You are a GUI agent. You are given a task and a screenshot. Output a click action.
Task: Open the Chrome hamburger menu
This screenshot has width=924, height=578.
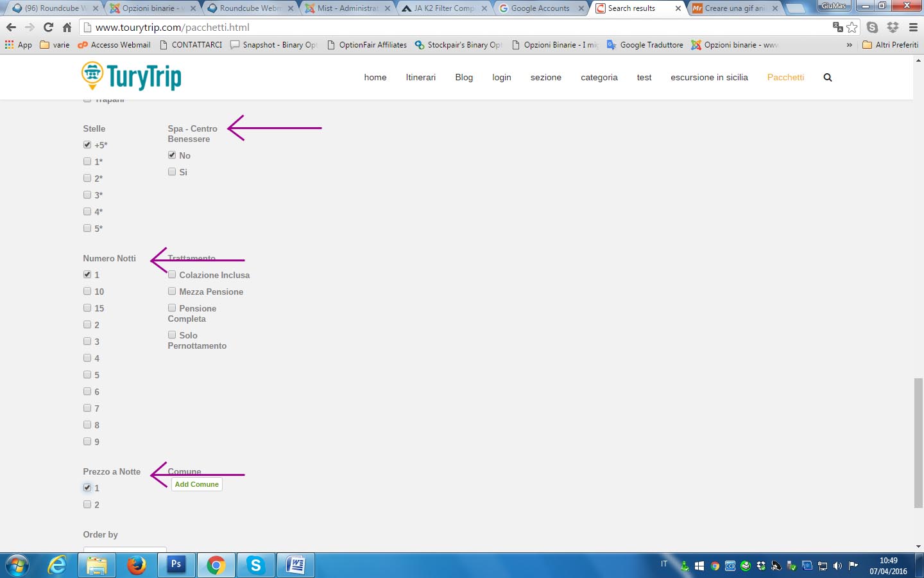coord(913,27)
